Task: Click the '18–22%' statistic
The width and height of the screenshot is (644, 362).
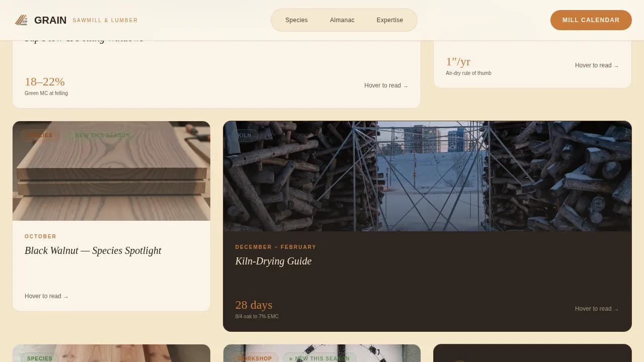Action: pos(45,81)
